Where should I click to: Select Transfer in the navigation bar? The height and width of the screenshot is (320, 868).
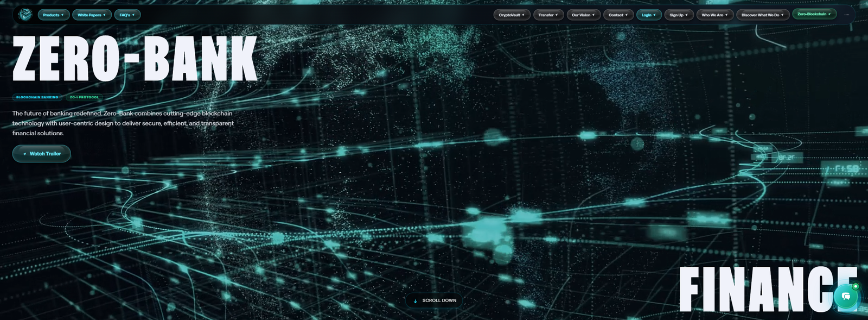tap(548, 15)
